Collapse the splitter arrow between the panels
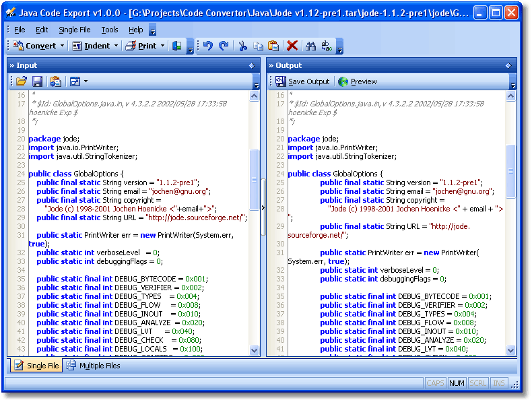Image resolution: width=532 pixels, height=402 pixels. pyautogui.click(x=263, y=208)
